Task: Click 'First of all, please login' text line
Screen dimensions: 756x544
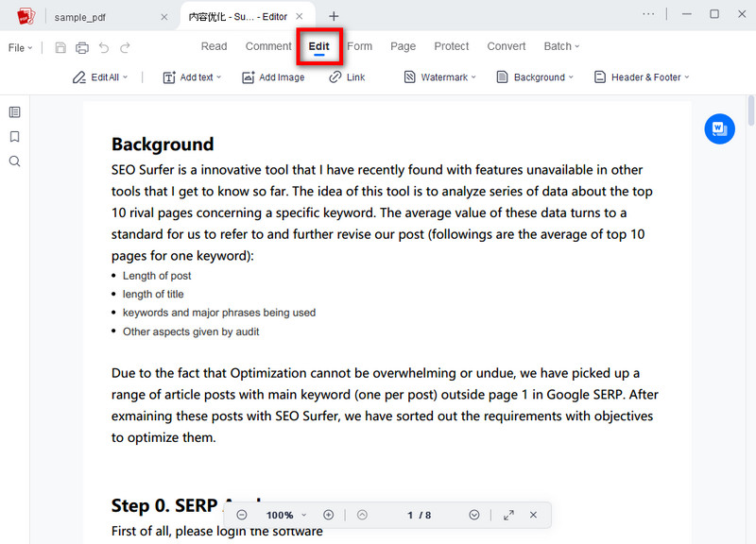Action: point(217,531)
